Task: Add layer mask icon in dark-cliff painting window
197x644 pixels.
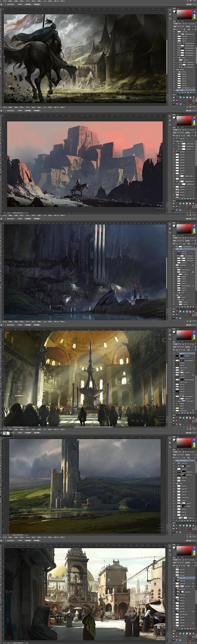Action: point(182,307)
